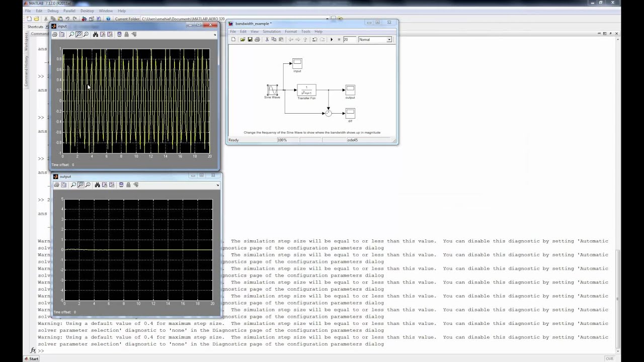Image resolution: width=644 pixels, height=362 pixels.
Task: Open the Normal simulation mode dropdown
Action: (x=375, y=39)
